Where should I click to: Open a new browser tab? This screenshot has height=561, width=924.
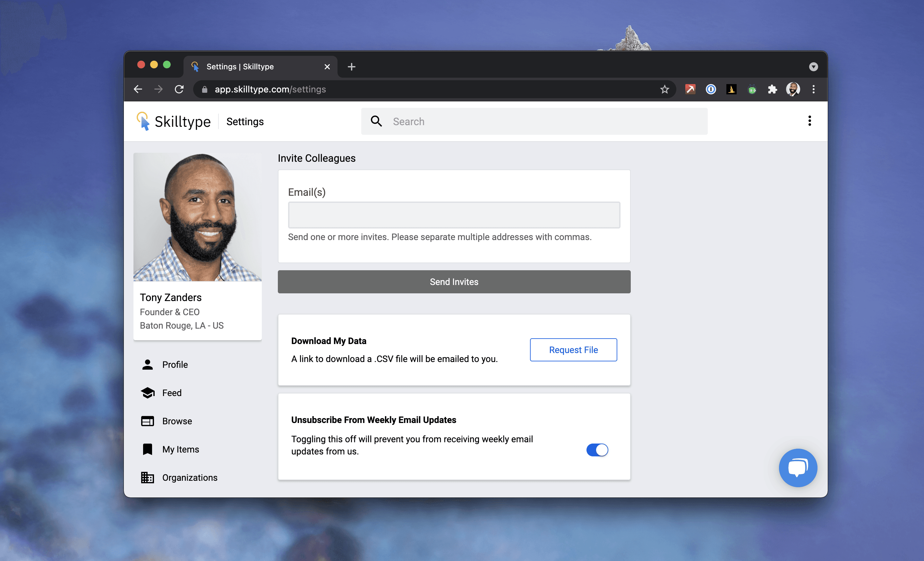point(351,67)
